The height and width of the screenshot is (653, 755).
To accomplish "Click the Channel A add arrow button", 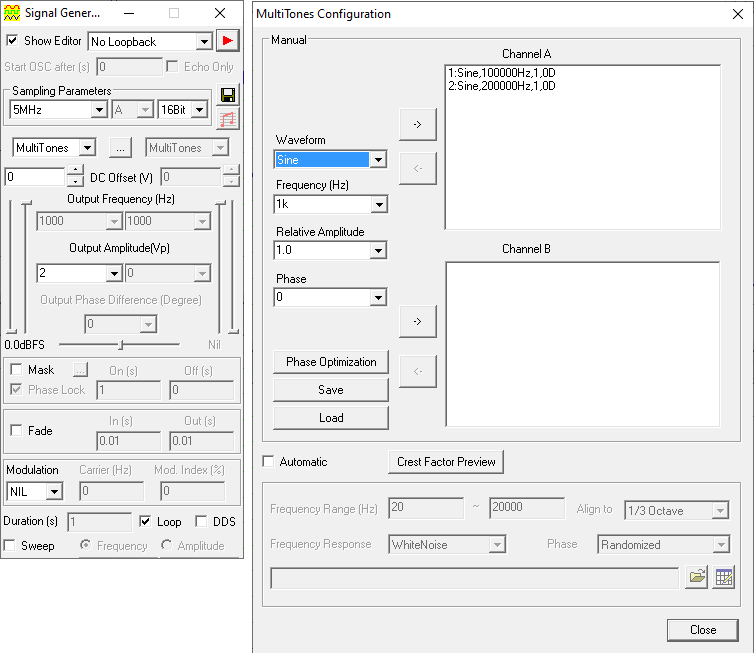I will tap(417, 124).
